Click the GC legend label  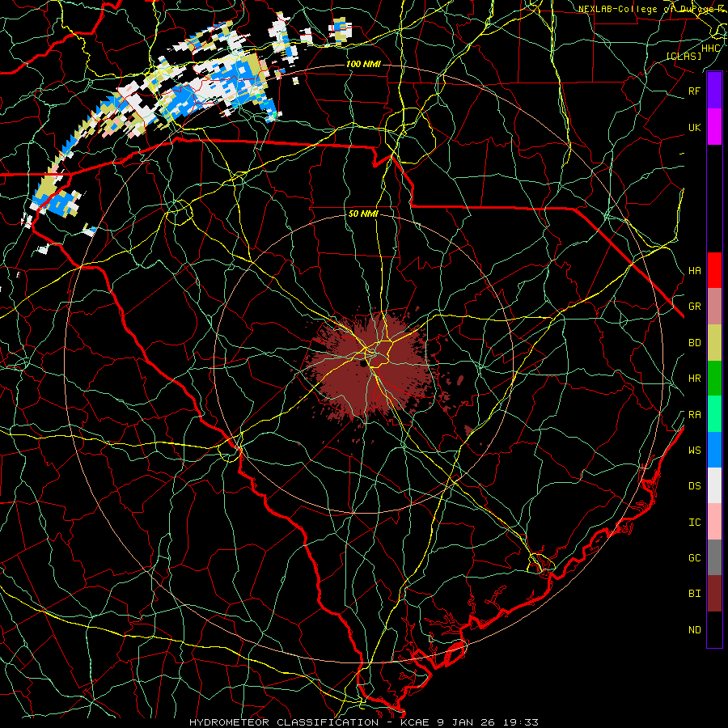pos(694,557)
